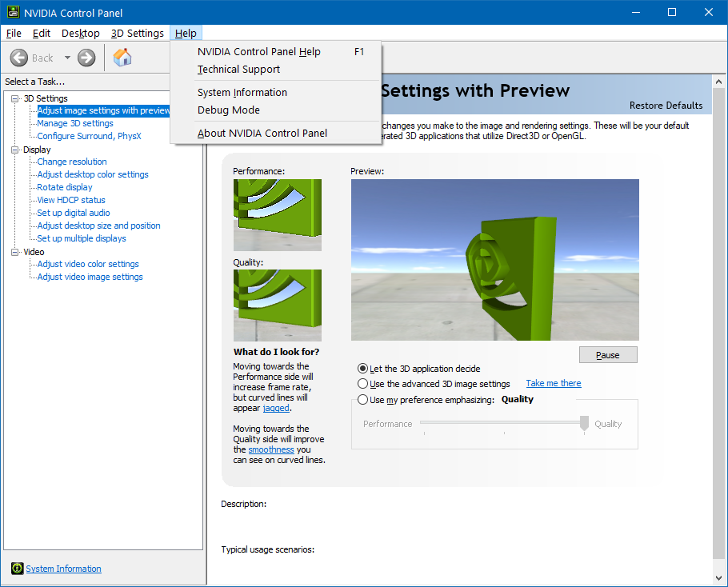
Task: Open Manage 3D settings task
Action: [75, 123]
